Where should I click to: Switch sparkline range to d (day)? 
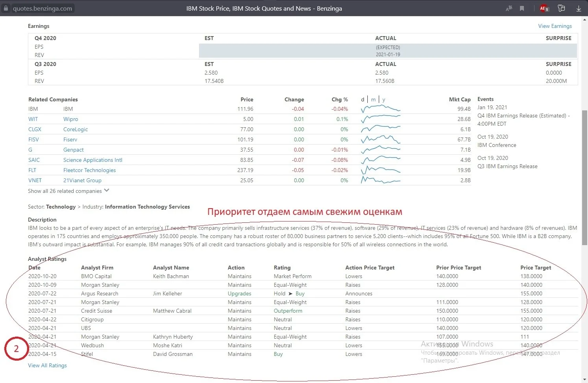363,99
